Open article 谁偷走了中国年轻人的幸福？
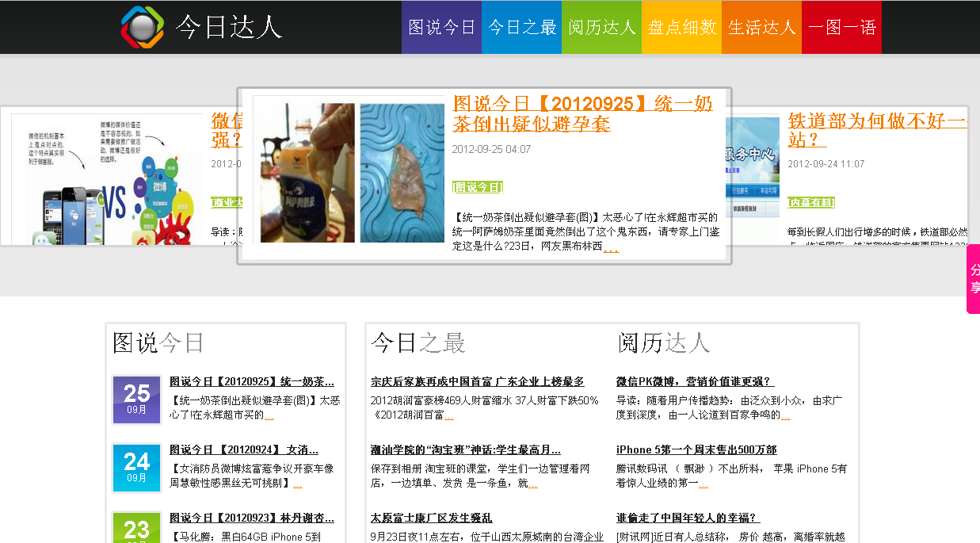The width and height of the screenshot is (980, 543). (x=688, y=518)
